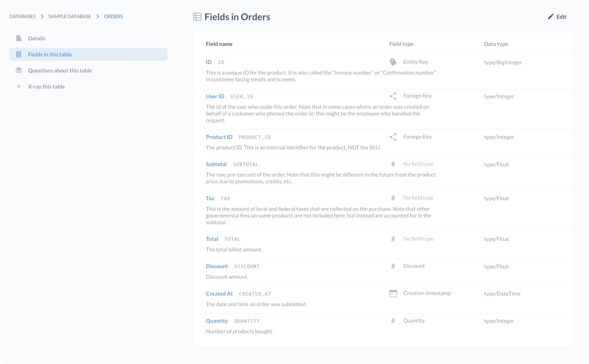Click the table grid icon next to Fields in Orders
The height and width of the screenshot is (364, 589).
[x=197, y=17]
